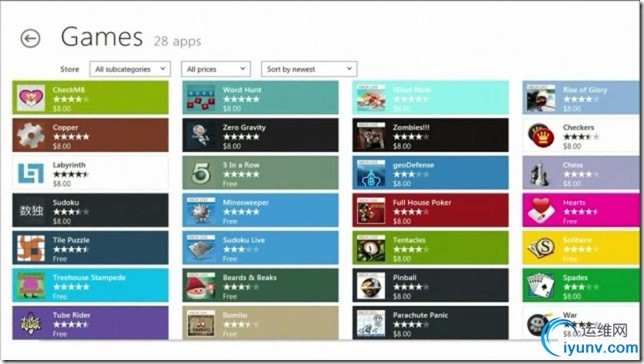This screenshot has height=364, width=644.
Task: Click the geoDefense app icon
Action: tap(371, 173)
